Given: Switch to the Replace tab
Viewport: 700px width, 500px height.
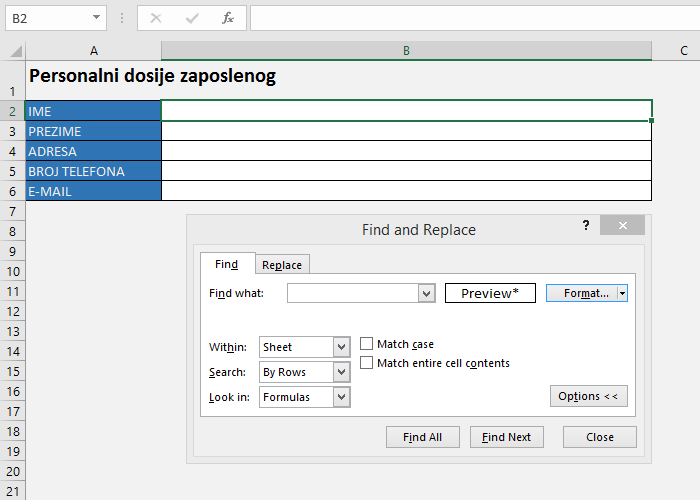Looking at the screenshot, I should 282,265.
